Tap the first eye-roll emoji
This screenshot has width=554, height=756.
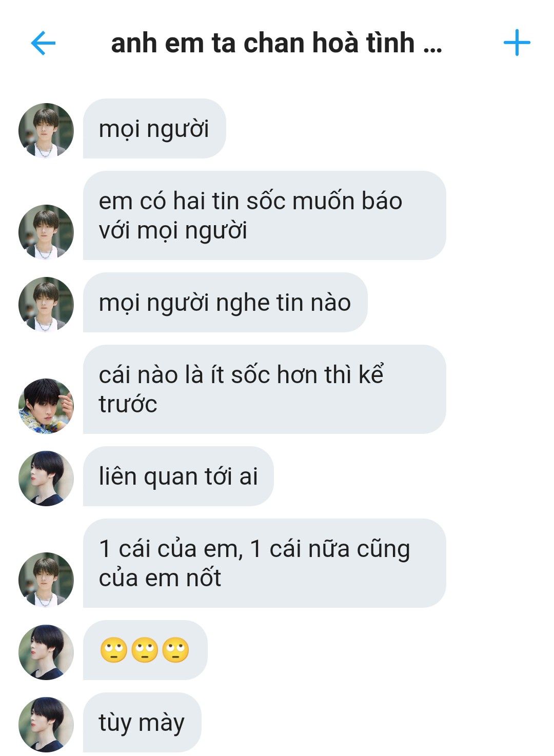pyautogui.click(x=114, y=650)
